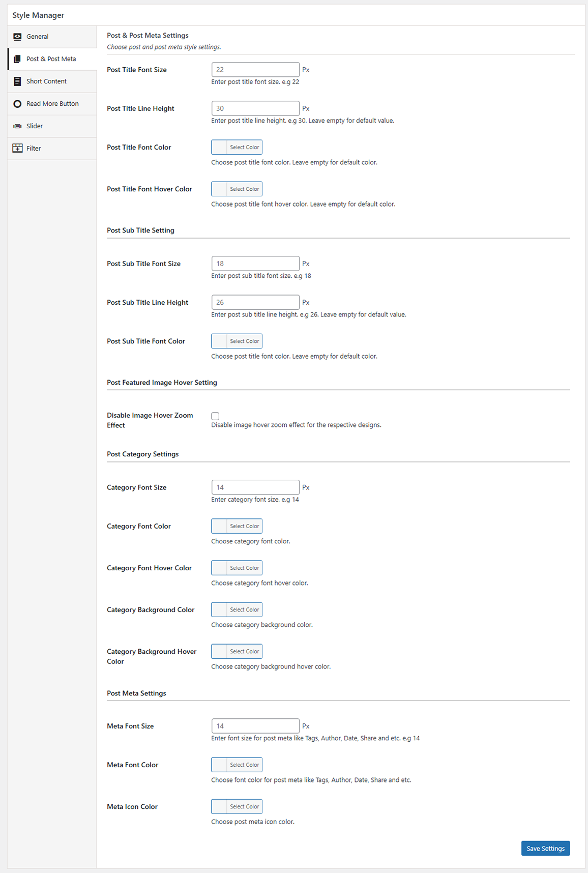Select Color for Meta Icon Color
This screenshot has height=873, width=588.
pyautogui.click(x=237, y=806)
